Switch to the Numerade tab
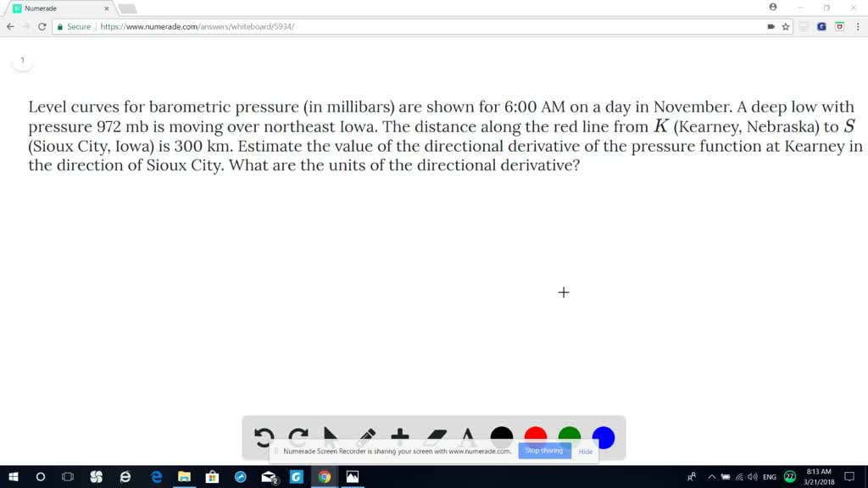 [59, 8]
